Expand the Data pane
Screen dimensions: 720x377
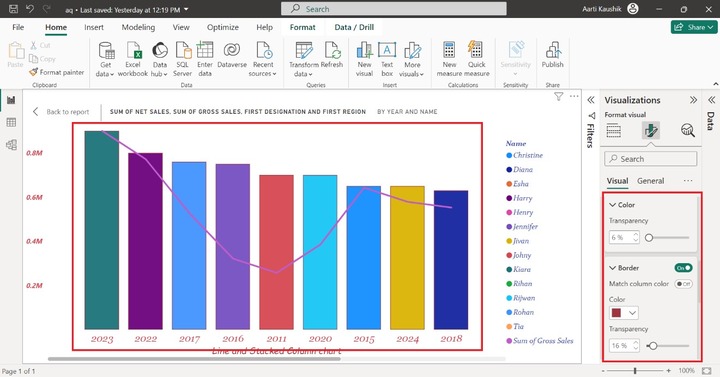click(x=712, y=100)
